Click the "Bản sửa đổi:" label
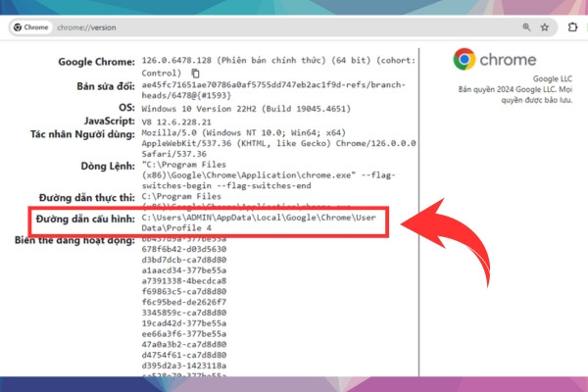This screenshot has height=392, width=588. point(106,86)
